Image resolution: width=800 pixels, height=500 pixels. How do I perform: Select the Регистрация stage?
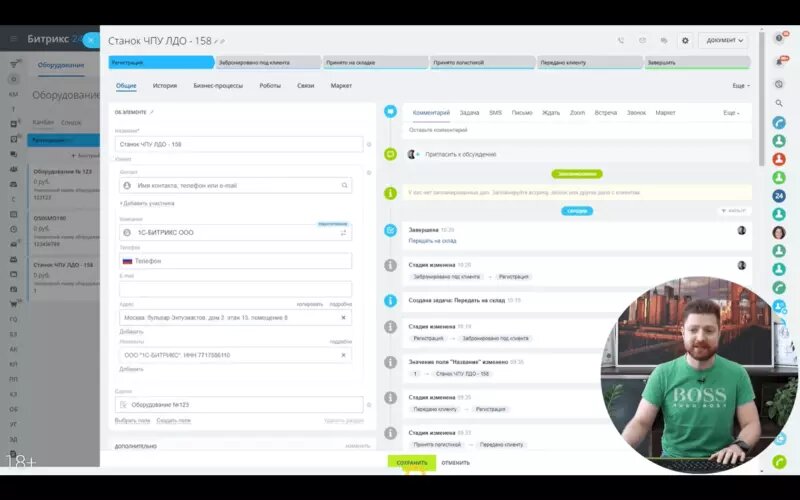click(x=161, y=62)
